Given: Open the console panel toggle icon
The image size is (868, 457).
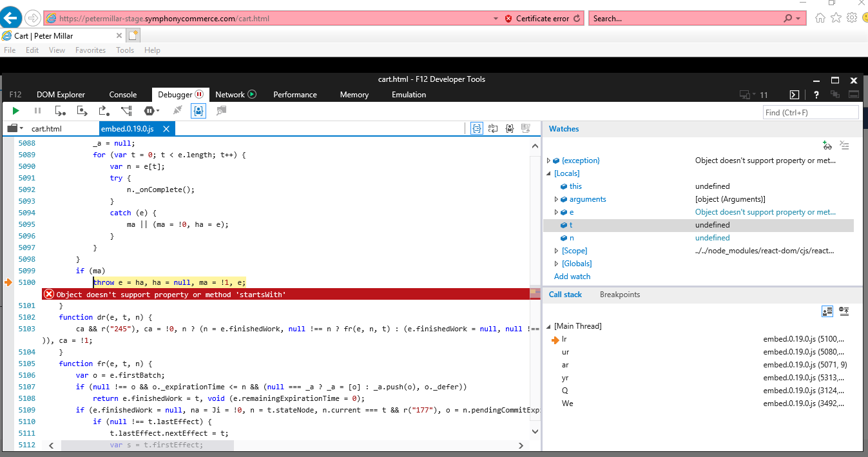Looking at the screenshot, I should tap(795, 95).
